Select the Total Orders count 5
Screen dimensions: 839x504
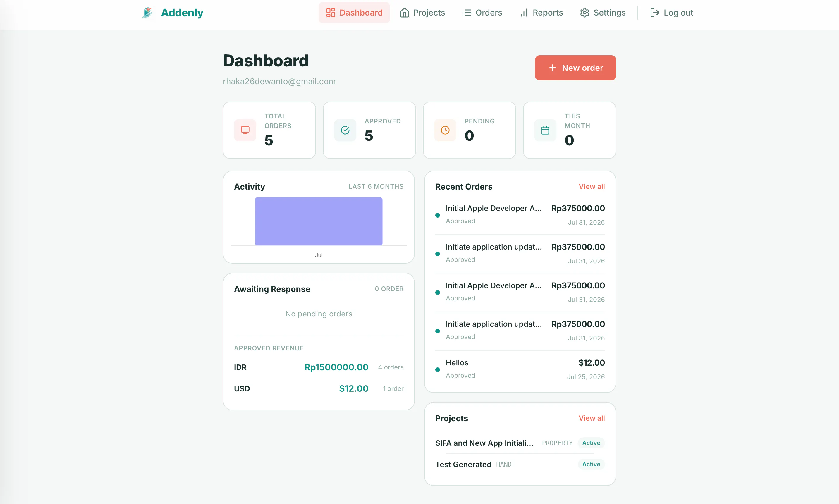click(x=269, y=140)
